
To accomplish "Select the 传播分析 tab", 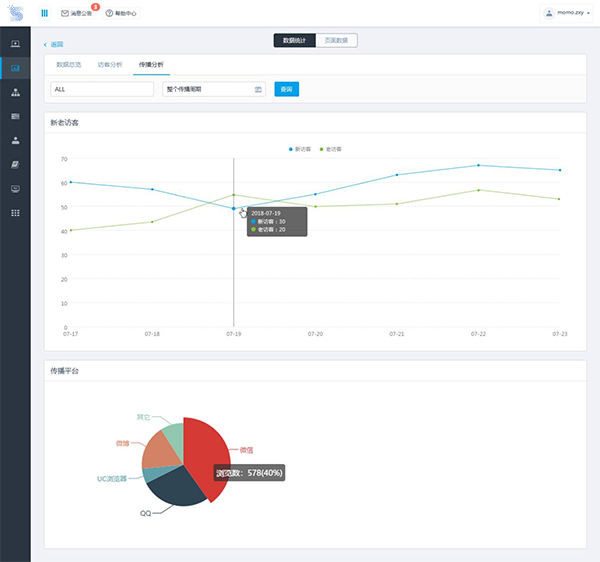I will pyautogui.click(x=151, y=65).
